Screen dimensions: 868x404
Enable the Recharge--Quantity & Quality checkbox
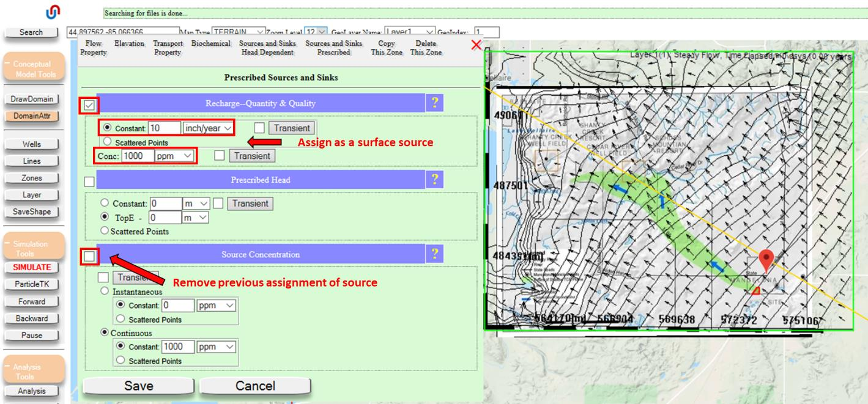pos(89,106)
